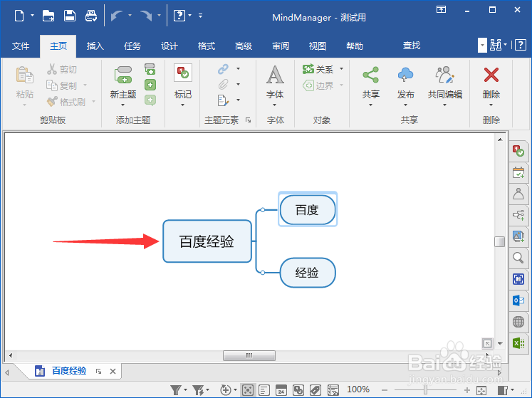Click the add subtopic icon with green plus
532x398 pixels.
150,69
